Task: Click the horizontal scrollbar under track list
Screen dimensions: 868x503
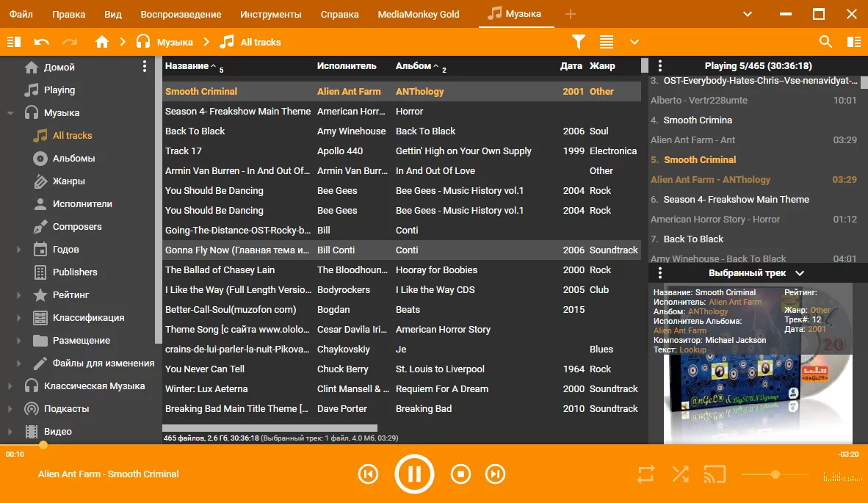Action: tap(270, 428)
